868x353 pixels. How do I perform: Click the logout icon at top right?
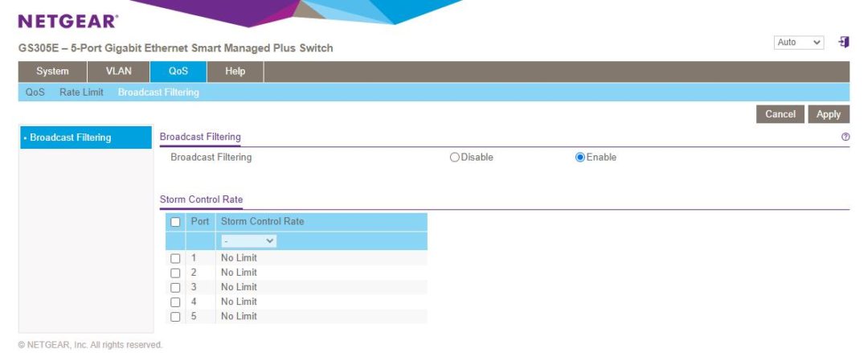(x=844, y=43)
